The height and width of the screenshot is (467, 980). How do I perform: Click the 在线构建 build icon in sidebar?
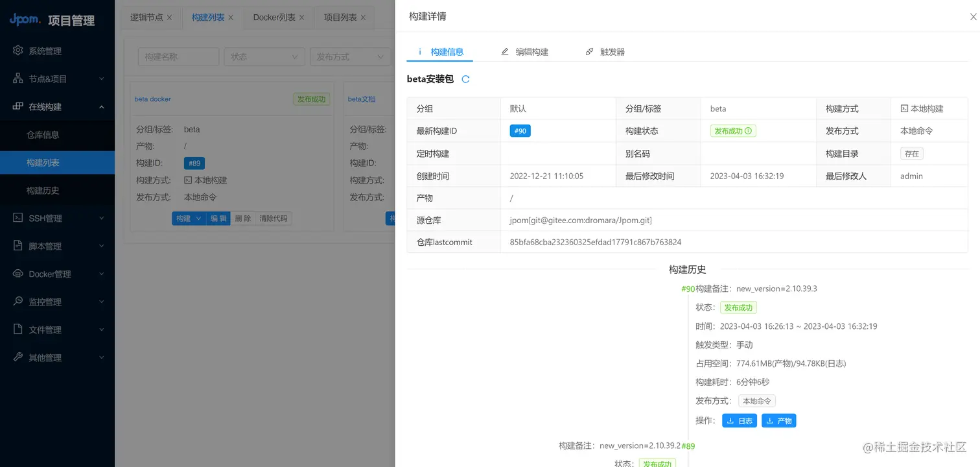[x=18, y=106]
